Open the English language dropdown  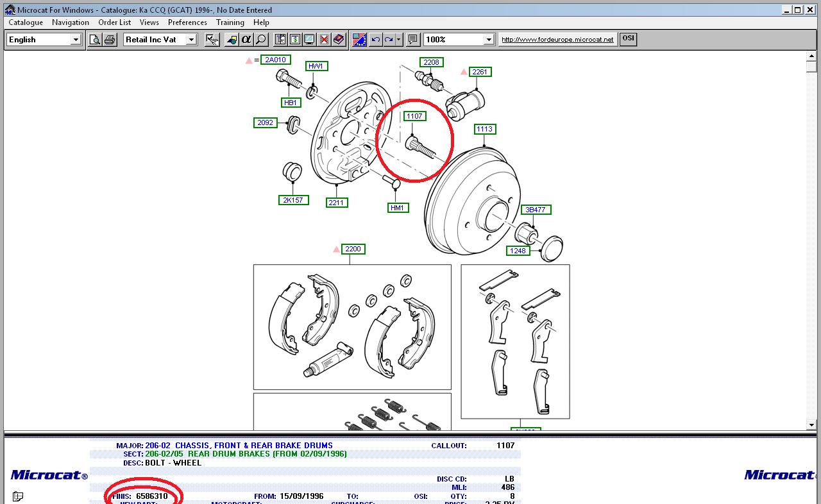pos(75,40)
